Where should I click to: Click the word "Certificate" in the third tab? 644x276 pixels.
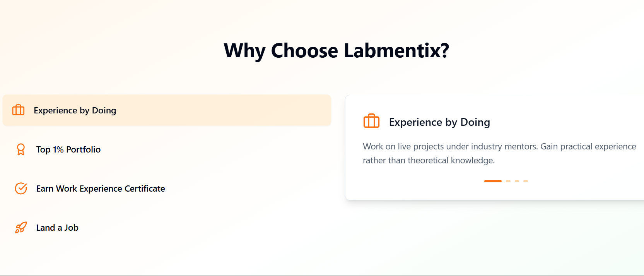tap(145, 189)
